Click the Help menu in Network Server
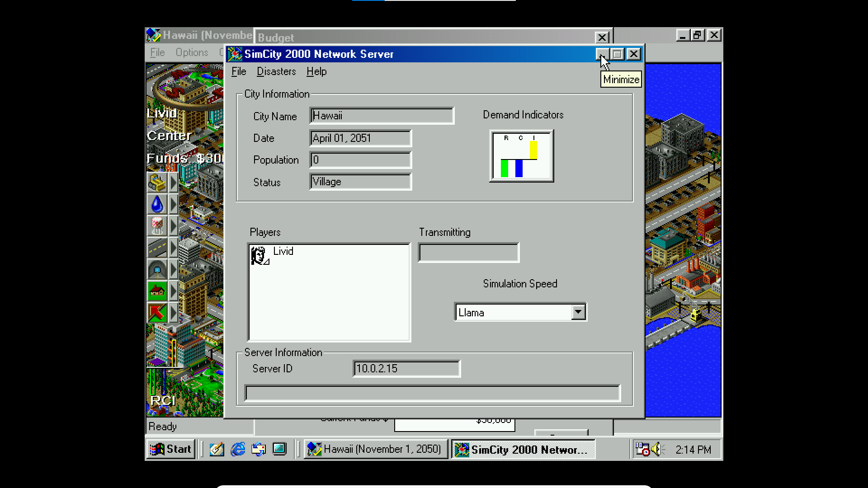The width and height of the screenshot is (868, 488). click(316, 71)
